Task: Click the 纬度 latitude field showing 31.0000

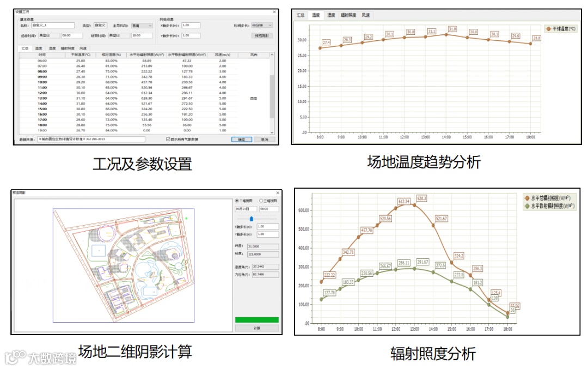Action: (x=264, y=246)
